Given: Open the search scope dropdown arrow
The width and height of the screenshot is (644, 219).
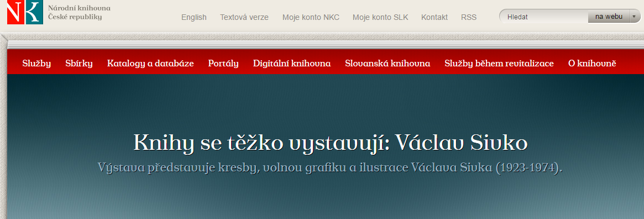Looking at the screenshot, I should (635, 17).
